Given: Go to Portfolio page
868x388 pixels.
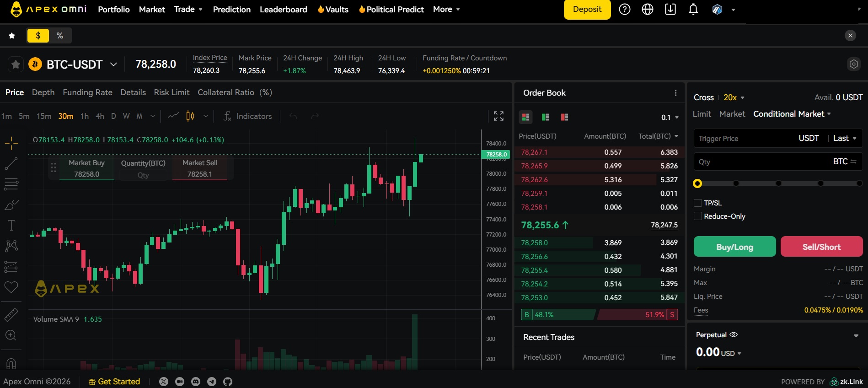Looking at the screenshot, I should [x=114, y=9].
